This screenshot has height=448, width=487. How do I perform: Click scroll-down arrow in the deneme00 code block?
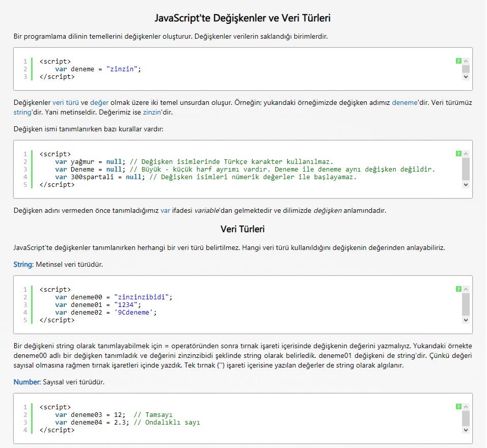466,320
